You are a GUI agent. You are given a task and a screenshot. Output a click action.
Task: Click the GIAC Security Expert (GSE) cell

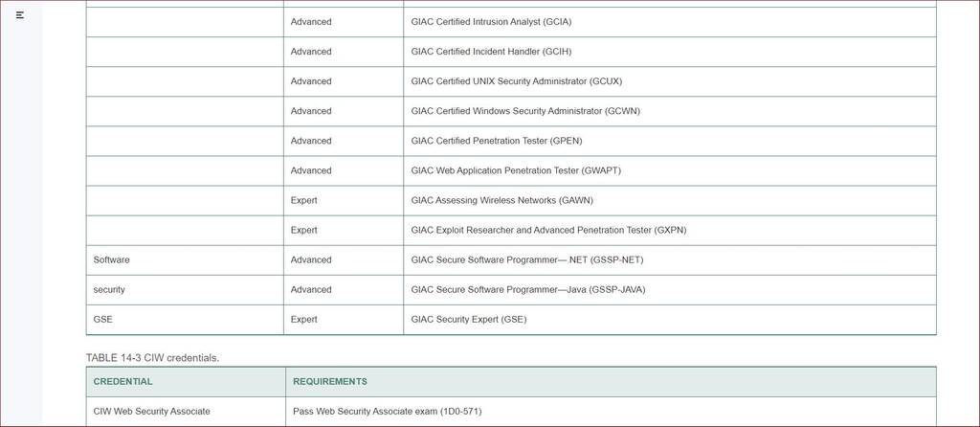tap(669, 320)
